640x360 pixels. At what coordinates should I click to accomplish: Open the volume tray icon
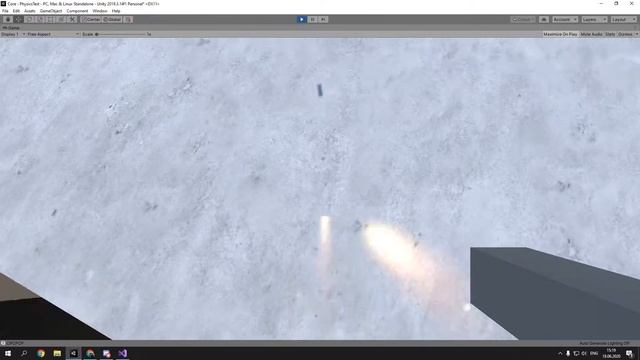[x=584, y=353]
